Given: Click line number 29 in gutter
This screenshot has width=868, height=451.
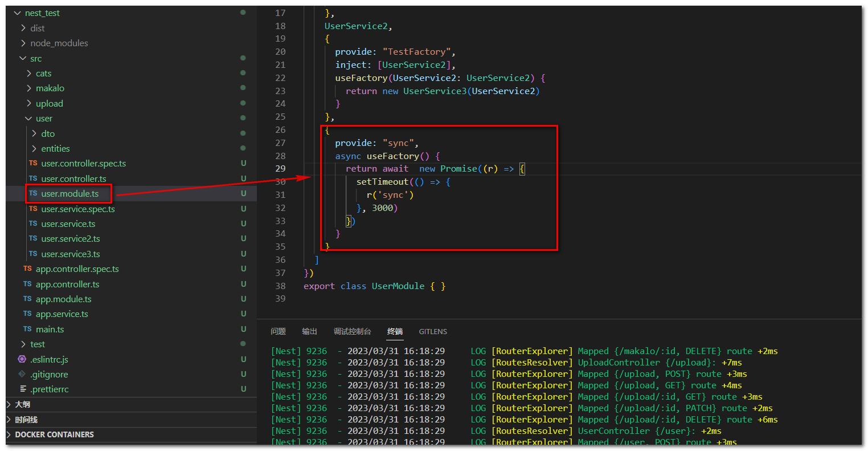Looking at the screenshot, I should (x=280, y=169).
